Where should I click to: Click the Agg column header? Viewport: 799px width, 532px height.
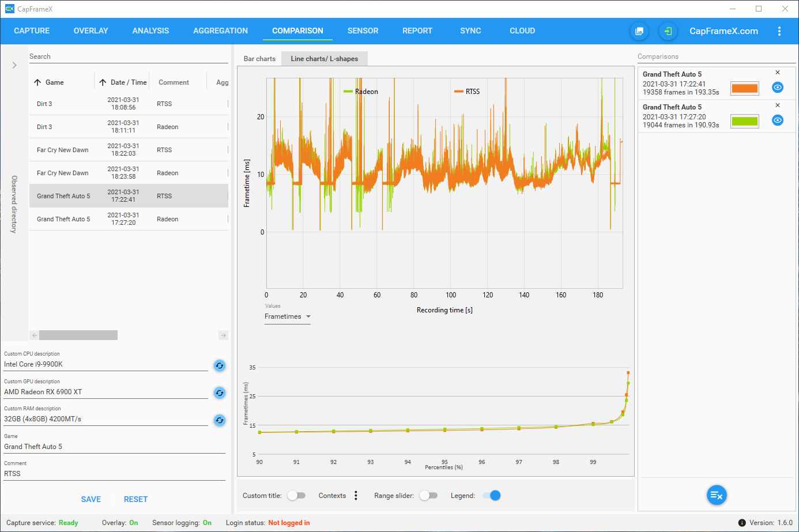(222, 82)
